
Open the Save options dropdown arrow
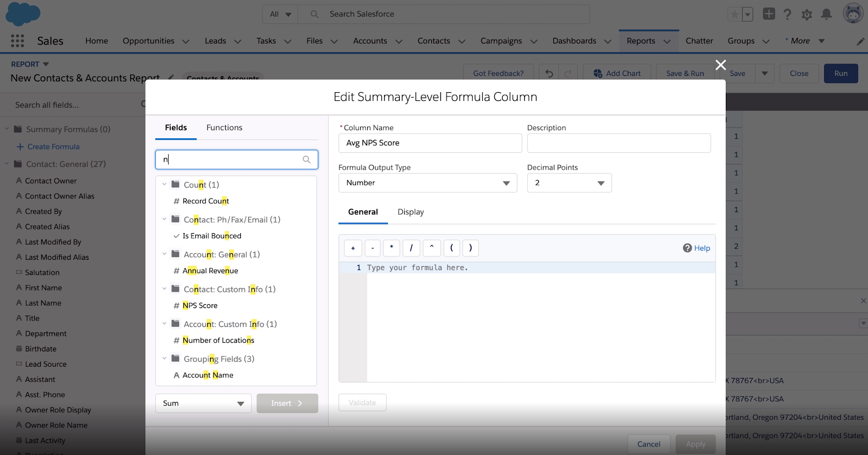click(764, 73)
